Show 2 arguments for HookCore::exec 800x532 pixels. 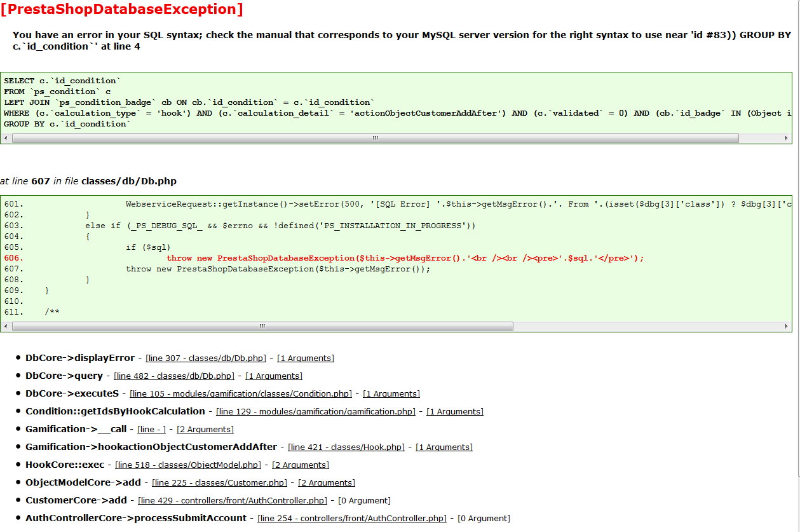pos(301,465)
